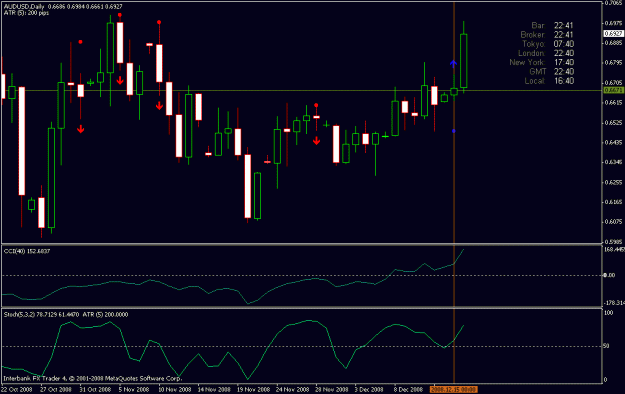Click the 8 Dec 2008 date label
625x394 pixels.
pos(408,389)
